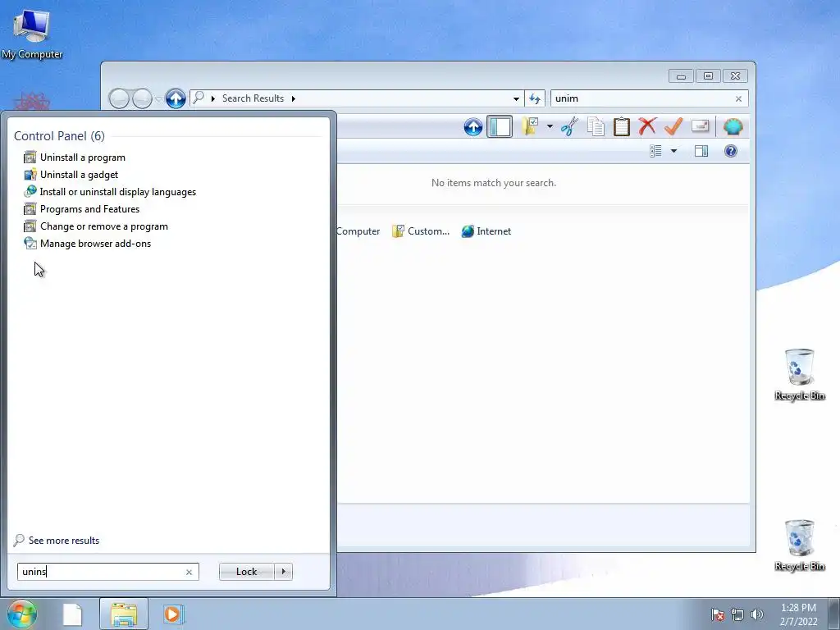840x630 pixels.
Task: Open the Windows Media Player taskbar icon
Action: (174, 614)
